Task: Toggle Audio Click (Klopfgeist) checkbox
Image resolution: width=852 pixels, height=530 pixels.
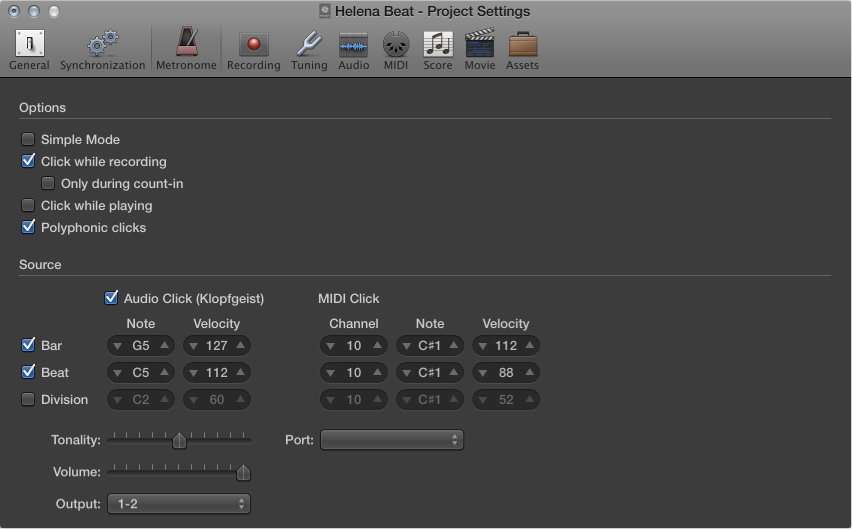Action: (x=111, y=298)
